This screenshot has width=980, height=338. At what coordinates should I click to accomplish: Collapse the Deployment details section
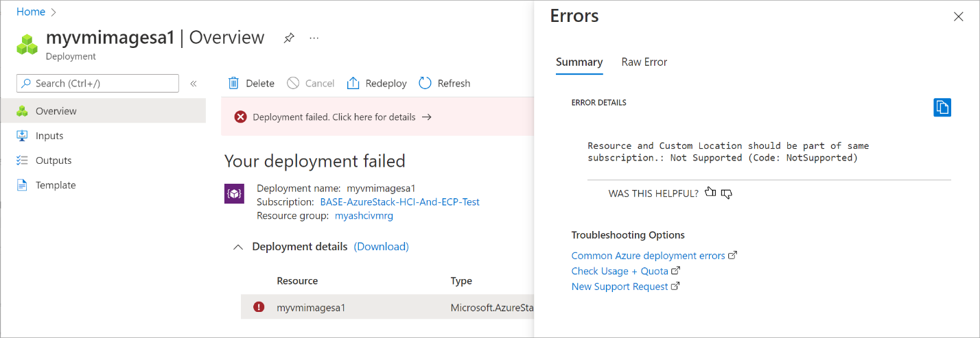[238, 247]
